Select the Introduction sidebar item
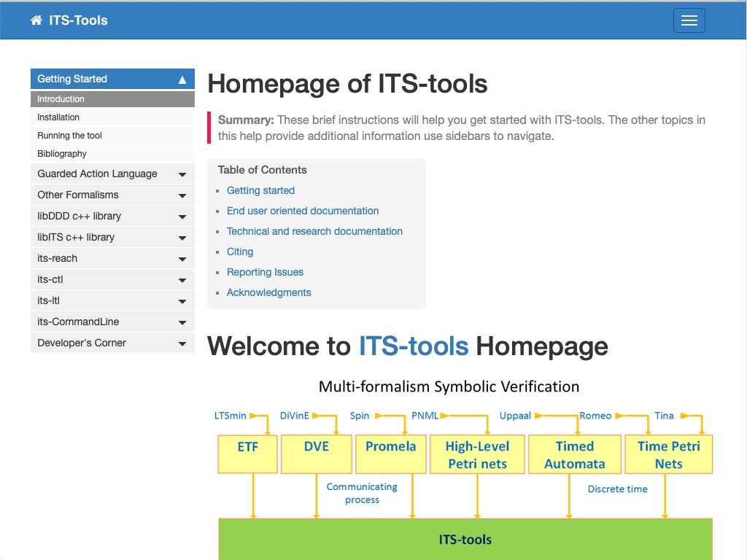 (x=112, y=99)
